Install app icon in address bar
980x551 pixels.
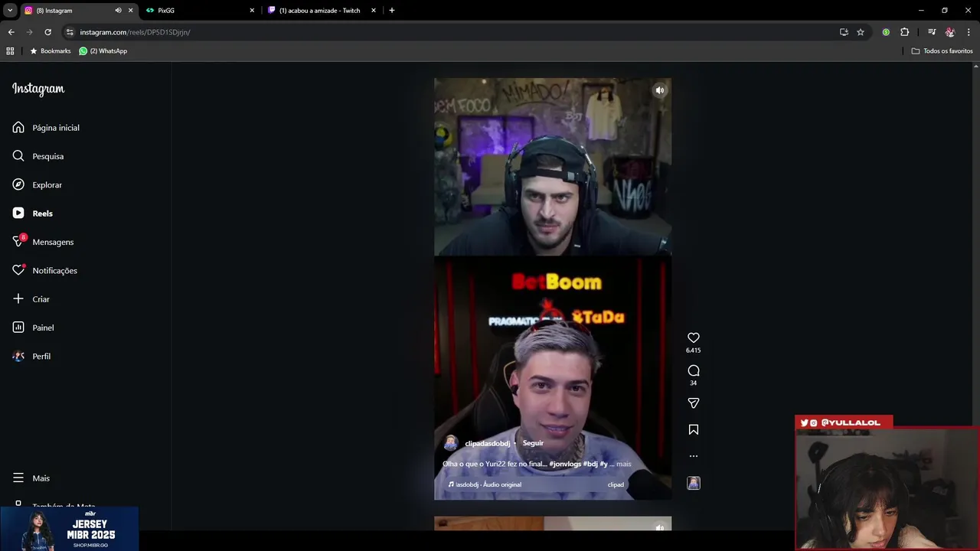pyautogui.click(x=844, y=32)
